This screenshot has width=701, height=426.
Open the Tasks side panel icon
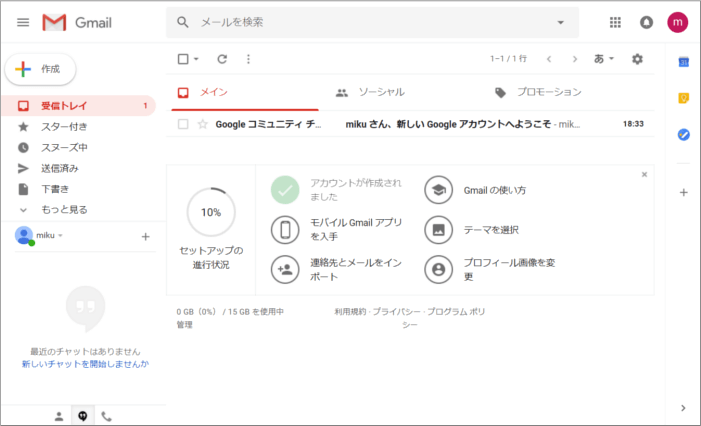click(x=684, y=134)
